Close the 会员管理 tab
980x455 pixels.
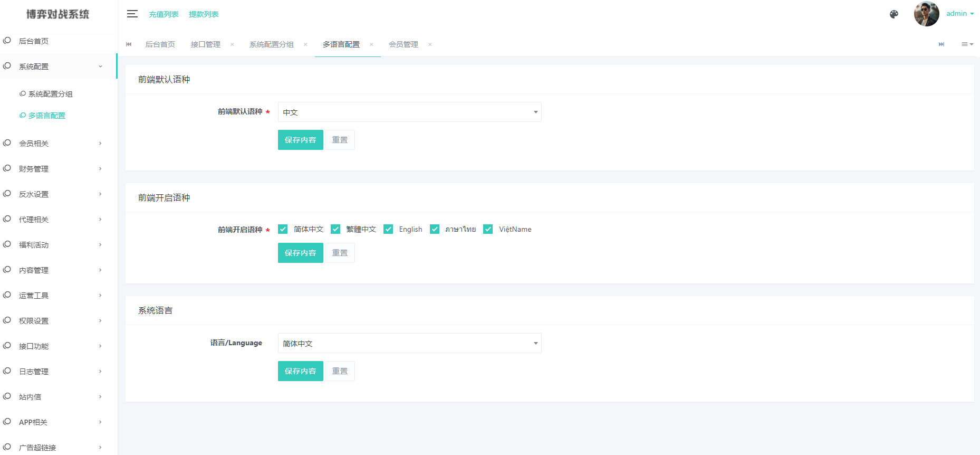pos(430,44)
